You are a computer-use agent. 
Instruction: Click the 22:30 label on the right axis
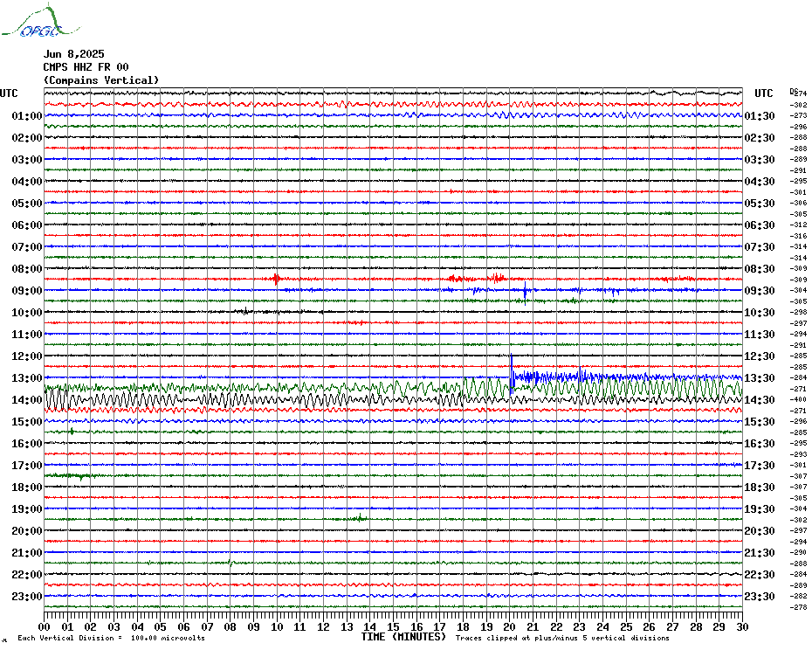coord(760,574)
